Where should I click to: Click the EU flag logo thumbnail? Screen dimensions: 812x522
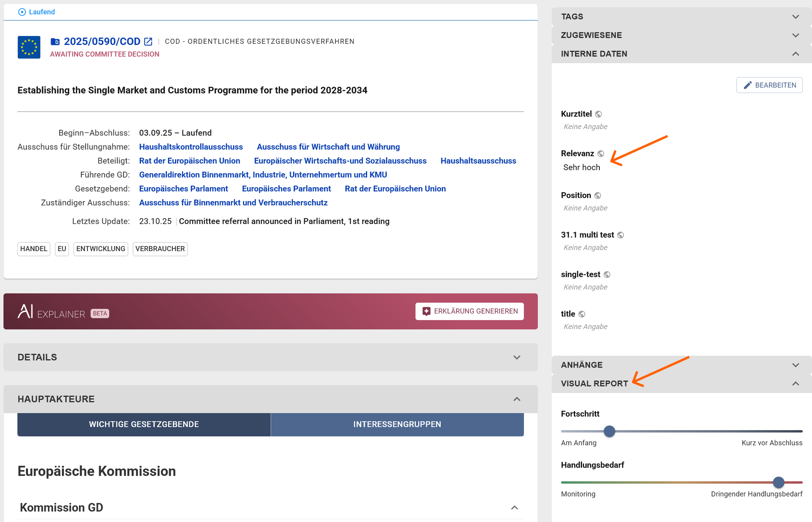[x=29, y=47]
